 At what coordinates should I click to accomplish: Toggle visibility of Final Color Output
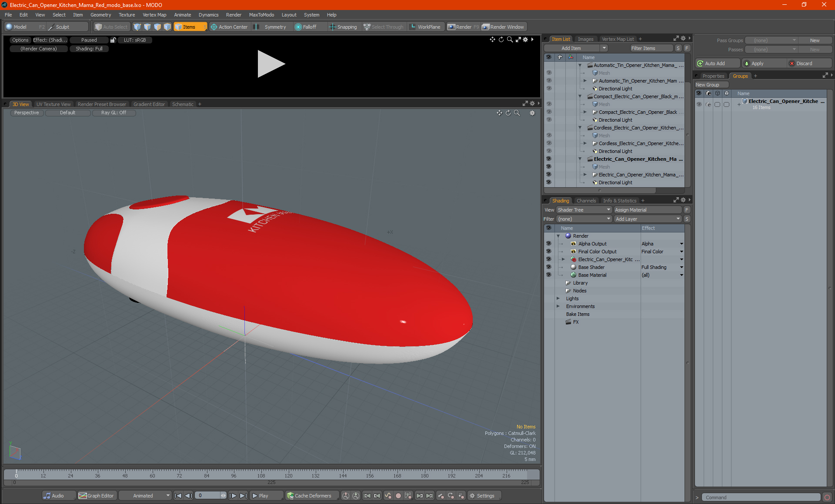pyautogui.click(x=549, y=252)
